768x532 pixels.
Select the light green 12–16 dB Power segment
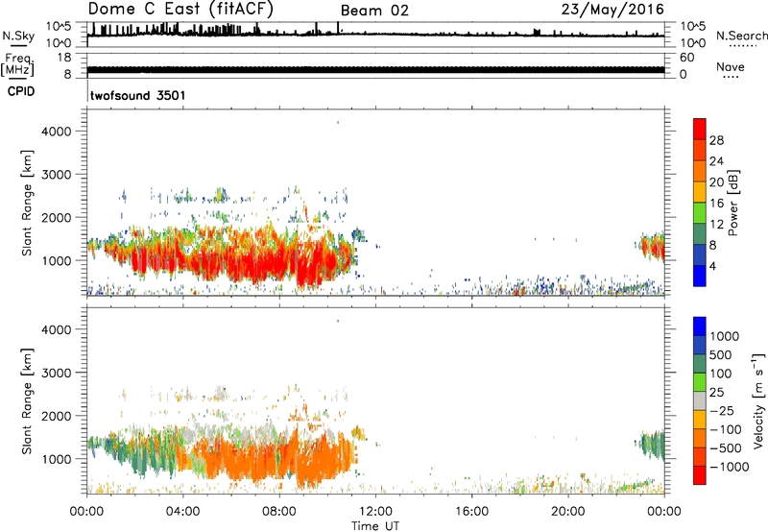coord(700,212)
